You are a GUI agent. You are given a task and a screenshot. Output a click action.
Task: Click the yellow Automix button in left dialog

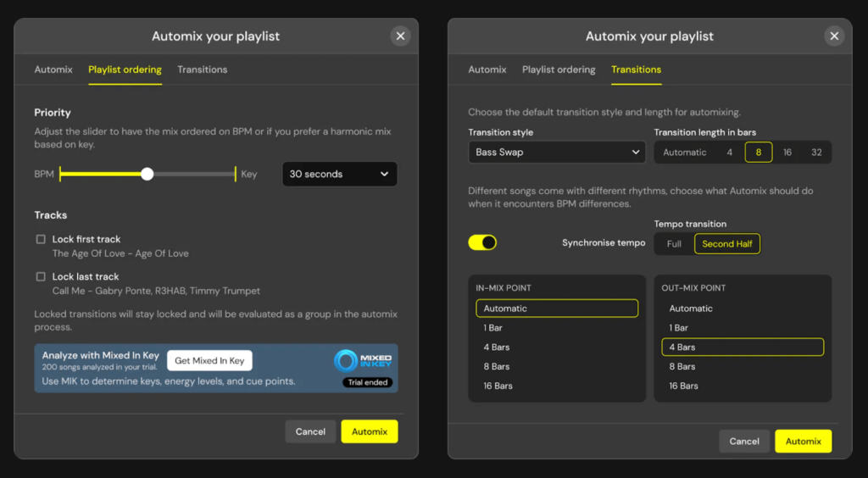pyautogui.click(x=370, y=431)
